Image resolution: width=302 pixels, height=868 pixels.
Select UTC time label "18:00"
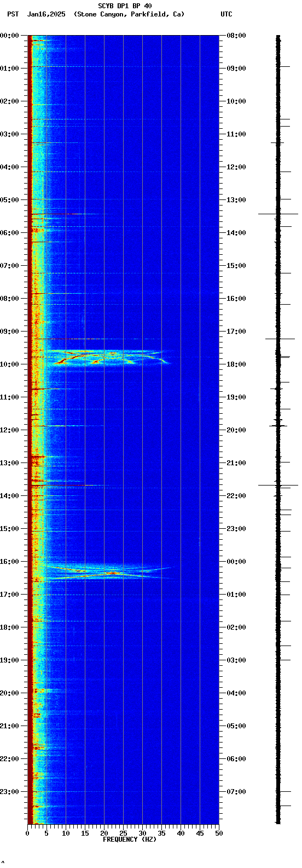[x=236, y=364]
